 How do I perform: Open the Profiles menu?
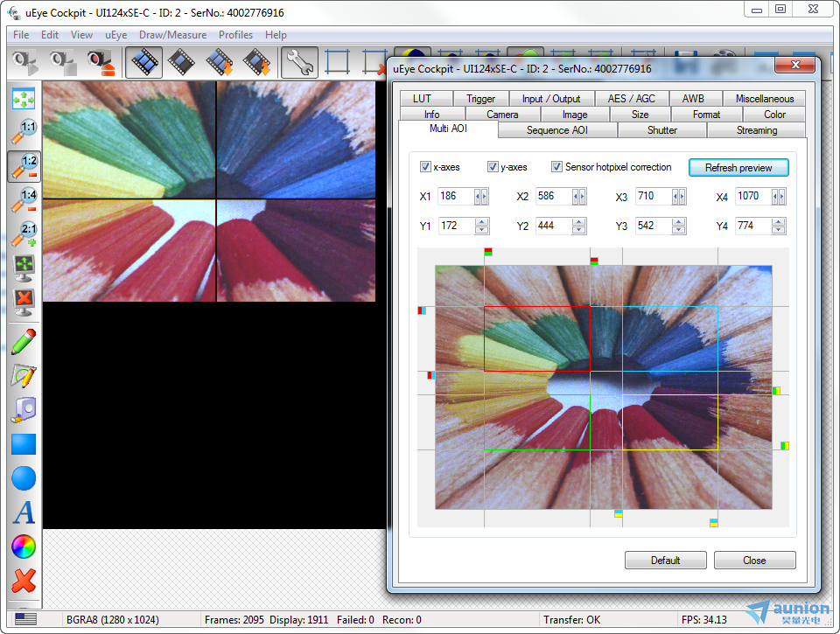pyautogui.click(x=235, y=35)
